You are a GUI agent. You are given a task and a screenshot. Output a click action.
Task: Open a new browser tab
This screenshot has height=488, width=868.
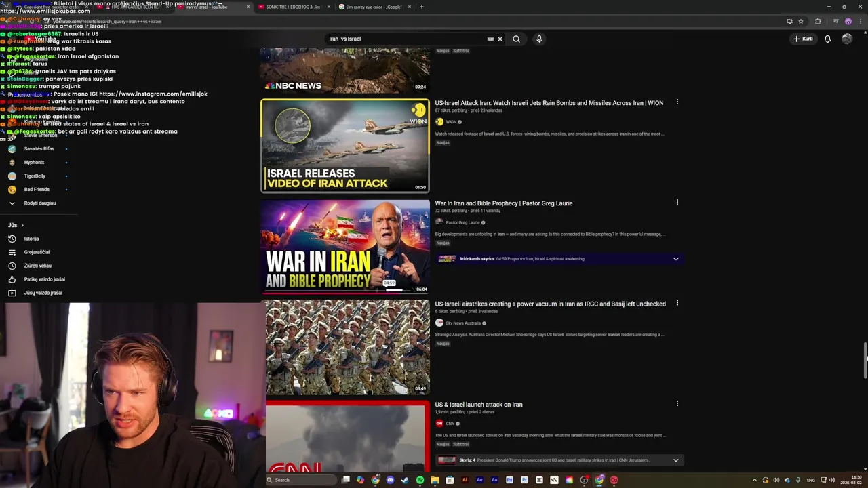pos(422,7)
